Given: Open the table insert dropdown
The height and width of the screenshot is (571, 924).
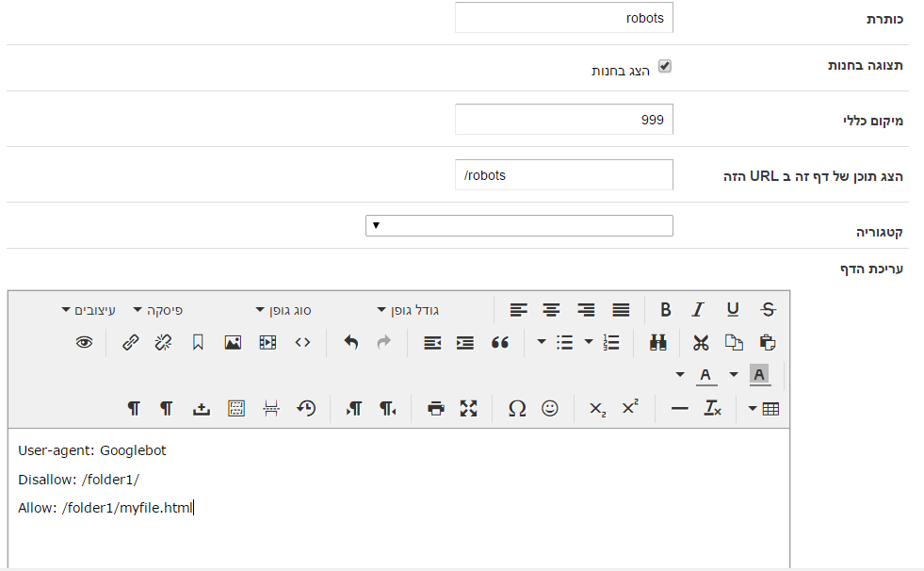Looking at the screenshot, I should pyautogui.click(x=764, y=408).
